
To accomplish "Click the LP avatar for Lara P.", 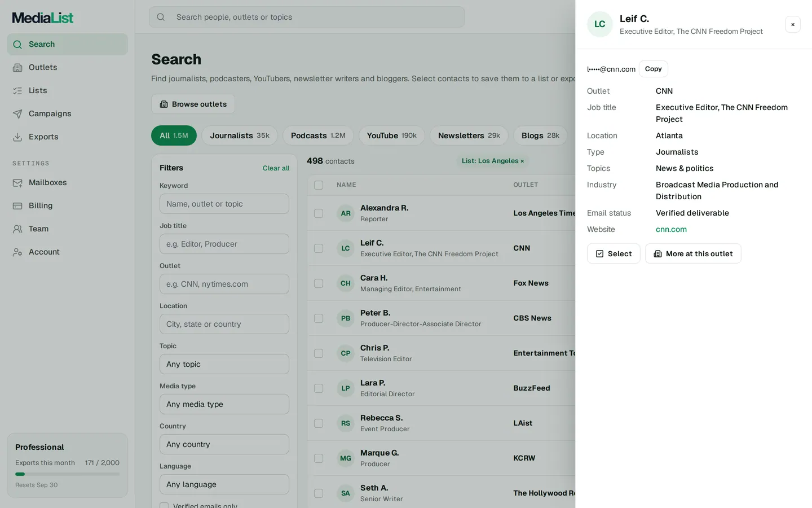I will pyautogui.click(x=346, y=388).
